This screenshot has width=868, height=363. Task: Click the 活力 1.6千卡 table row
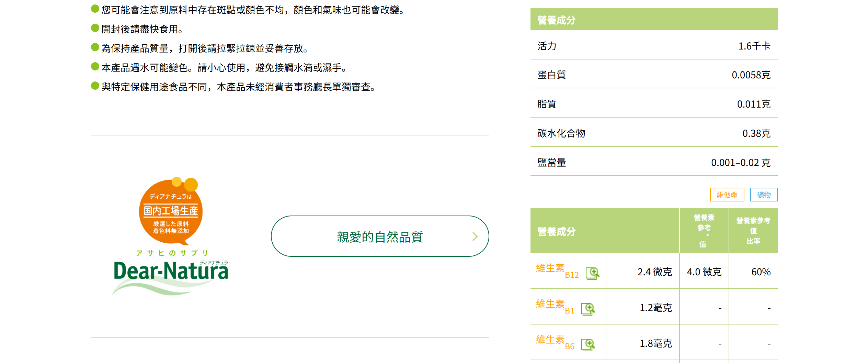(653, 46)
